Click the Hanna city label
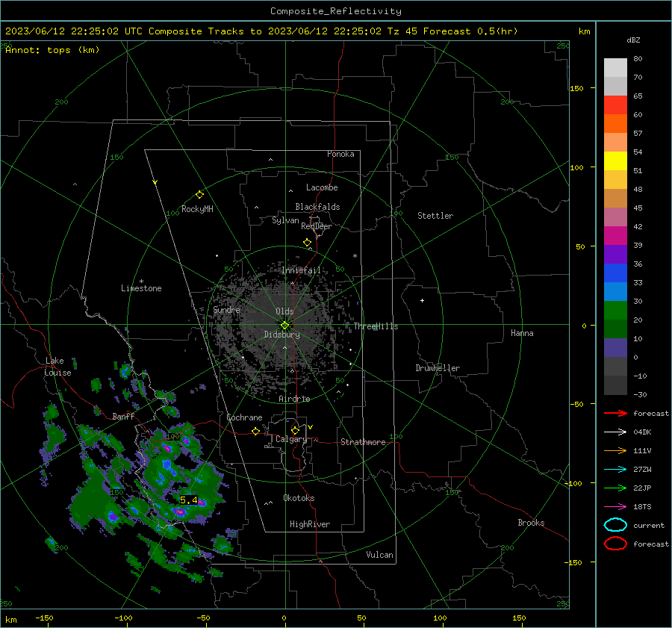672x628 pixels. 522,333
